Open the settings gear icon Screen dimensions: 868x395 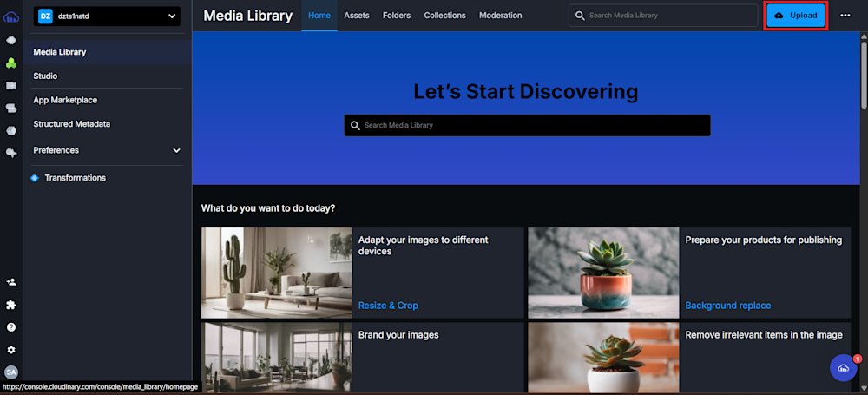11,350
